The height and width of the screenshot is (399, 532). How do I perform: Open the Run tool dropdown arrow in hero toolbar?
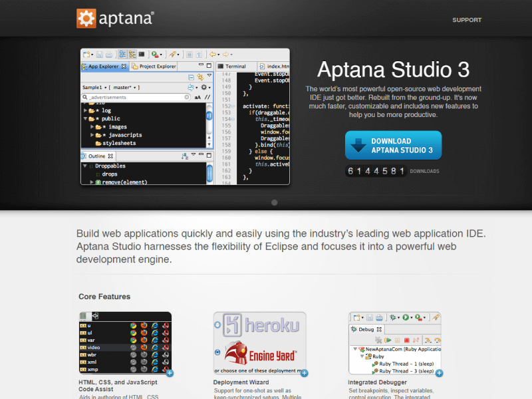(x=161, y=55)
